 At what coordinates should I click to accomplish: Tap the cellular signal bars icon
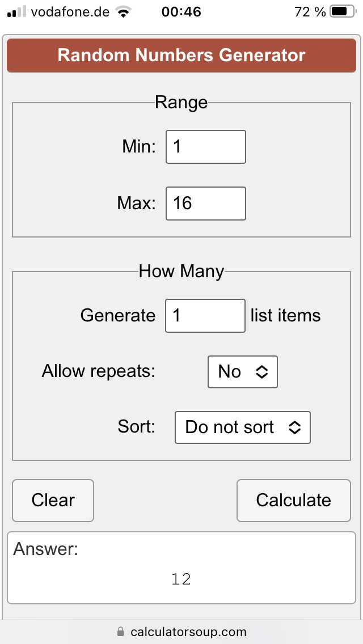[17, 11]
